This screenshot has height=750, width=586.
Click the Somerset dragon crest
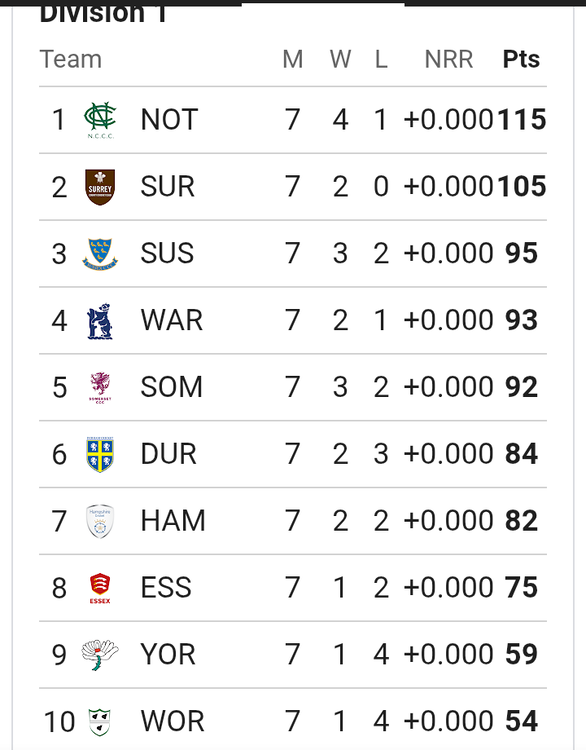(x=100, y=388)
